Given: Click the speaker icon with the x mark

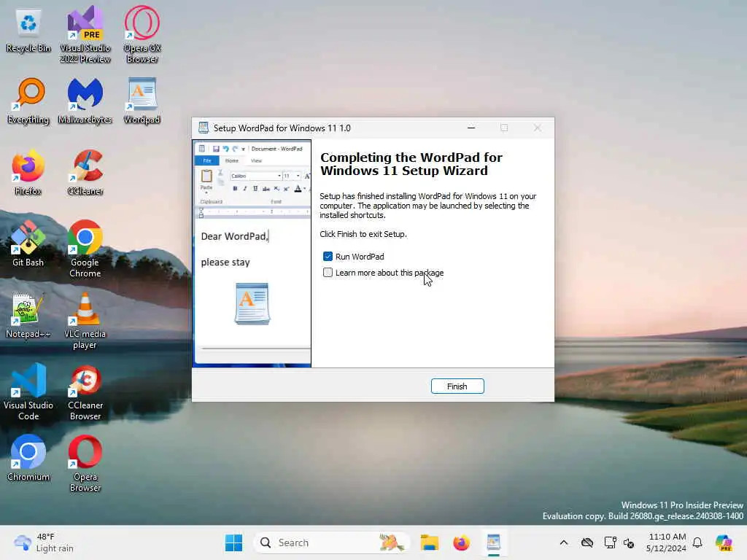Looking at the screenshot, I should point(629,542).
